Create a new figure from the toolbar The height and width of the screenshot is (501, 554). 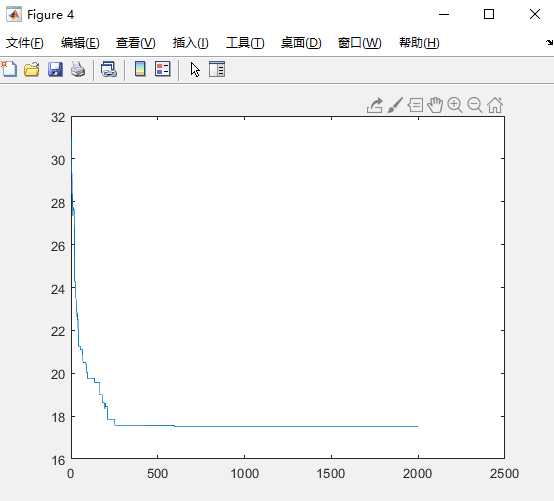pyautogui.click(x=9, y=69)
